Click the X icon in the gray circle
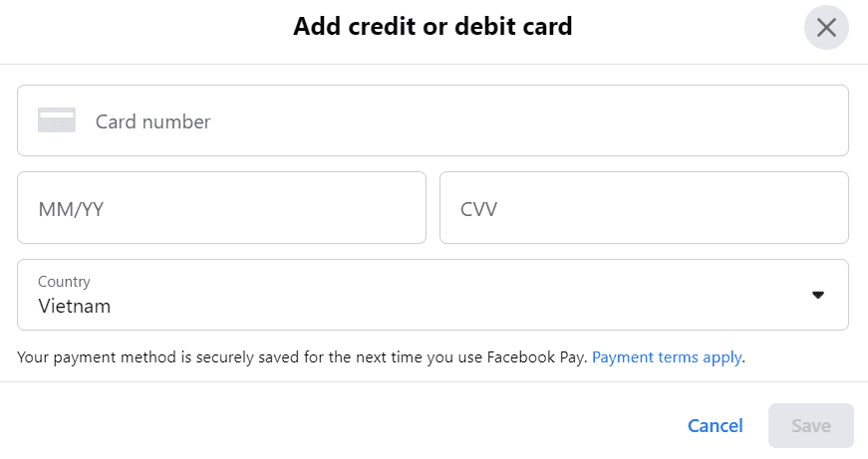 826,27
